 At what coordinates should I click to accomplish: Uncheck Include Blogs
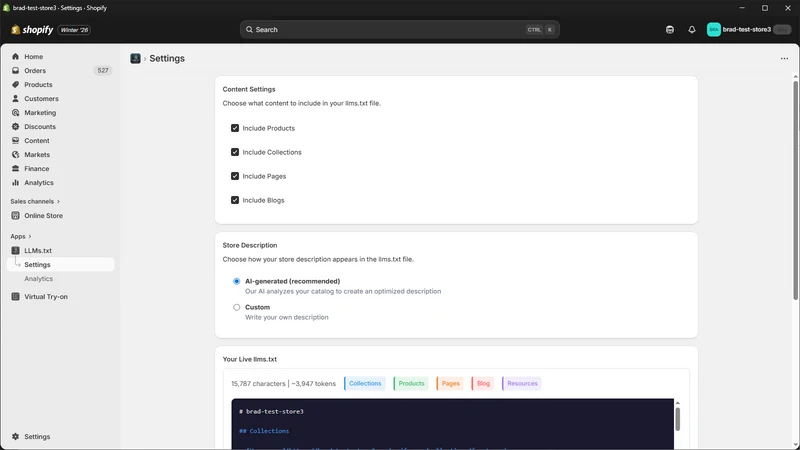click(235, 200)
